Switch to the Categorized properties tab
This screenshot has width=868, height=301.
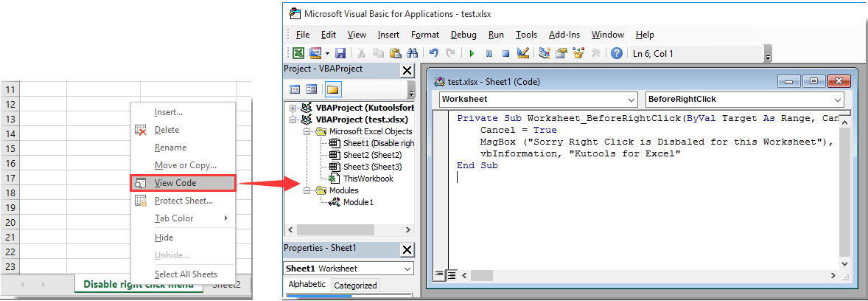[354, 286]
